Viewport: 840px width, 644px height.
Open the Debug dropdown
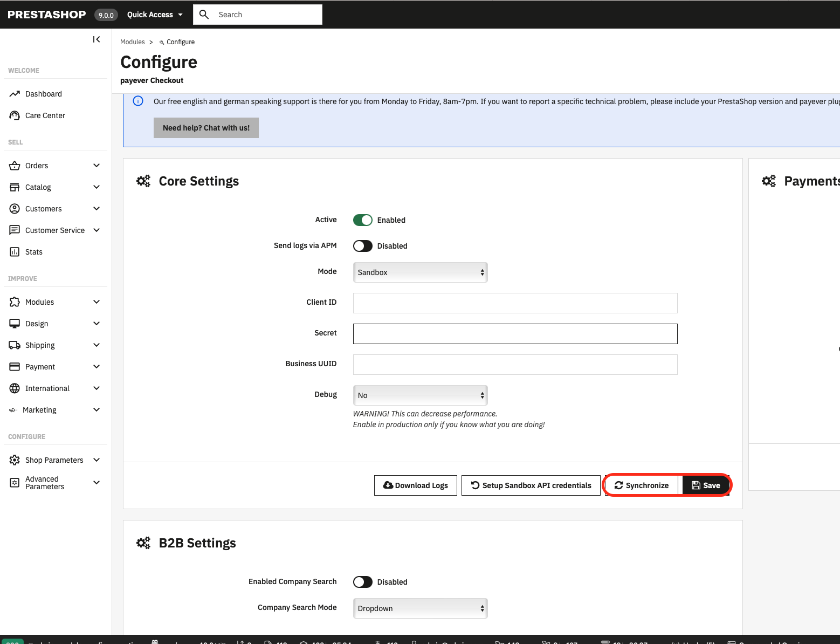pyautogui.click(x=421, y=395)
